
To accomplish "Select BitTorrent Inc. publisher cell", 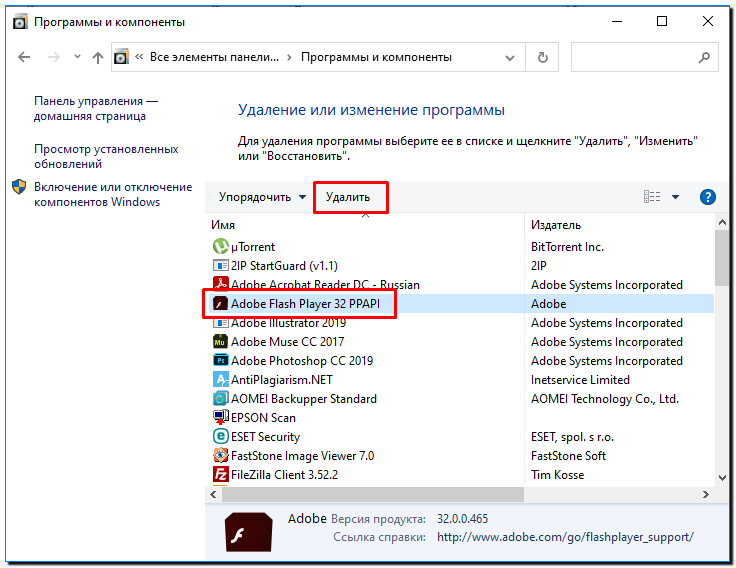I will pos(567,246).
